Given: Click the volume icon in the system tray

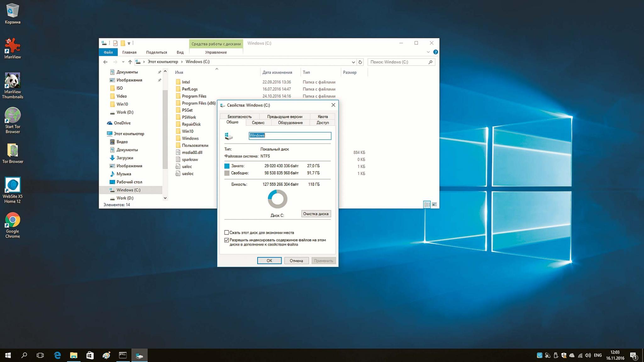Looking at the screenshot, I should 588,355.
